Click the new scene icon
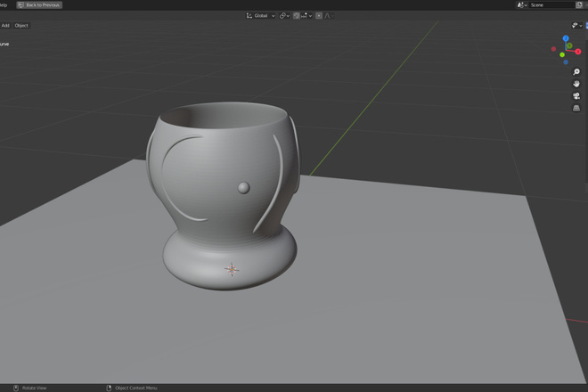Viewport: 588px width, 392px height. [579, 4]
